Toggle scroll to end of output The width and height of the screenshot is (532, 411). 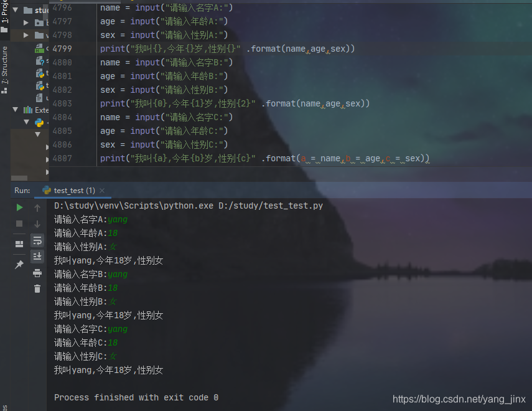37,257
